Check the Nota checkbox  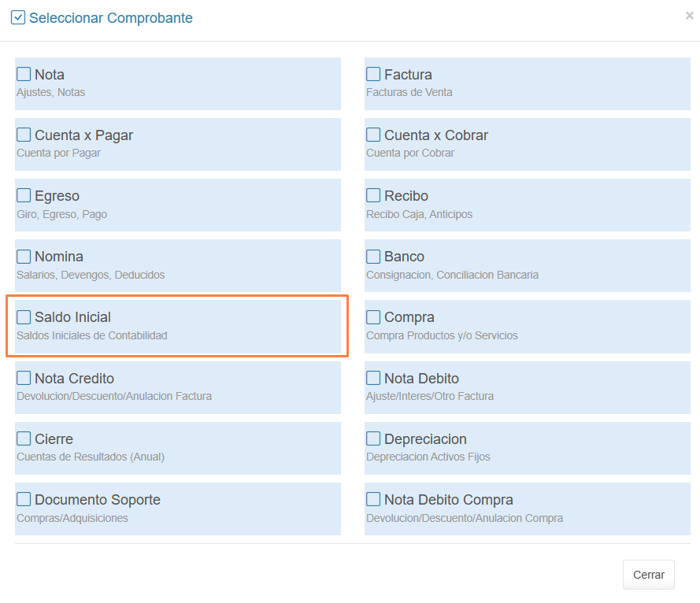[24, 75]
